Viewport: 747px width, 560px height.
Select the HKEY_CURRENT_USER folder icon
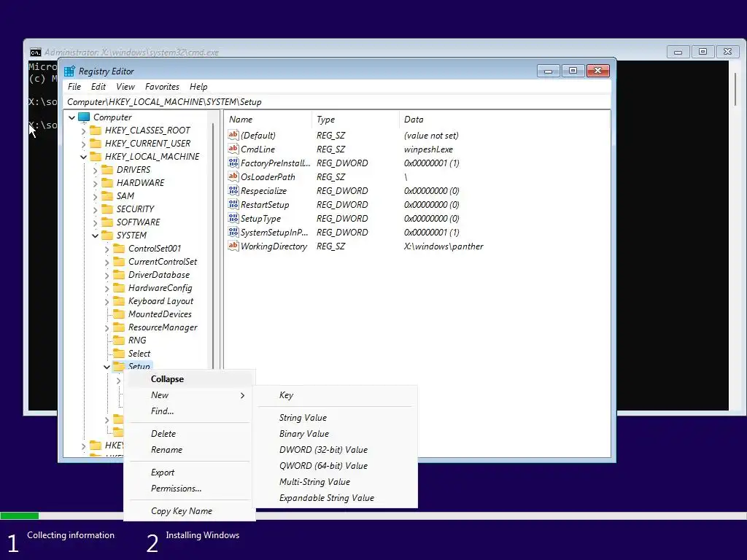pyautogui.click(x=96, y=144)
